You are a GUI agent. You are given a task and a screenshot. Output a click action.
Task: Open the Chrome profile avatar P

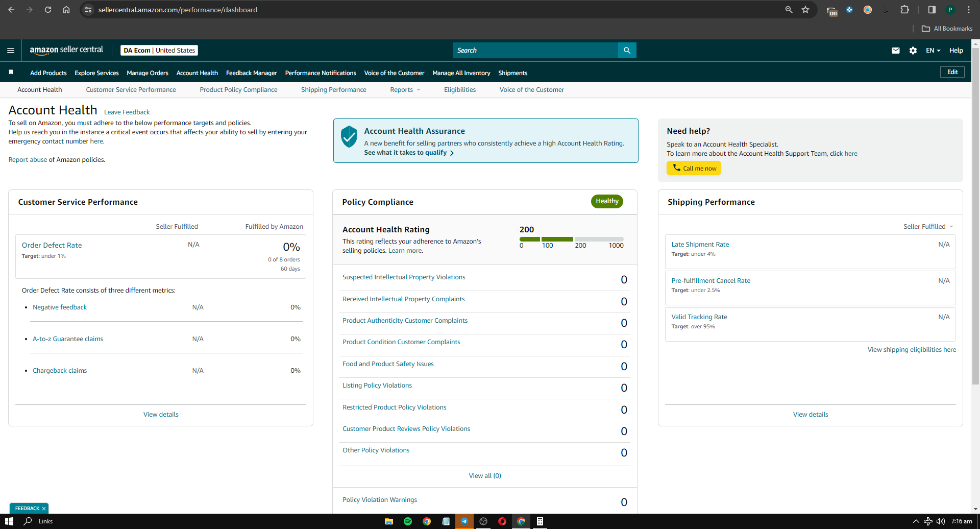click(950, 10)
